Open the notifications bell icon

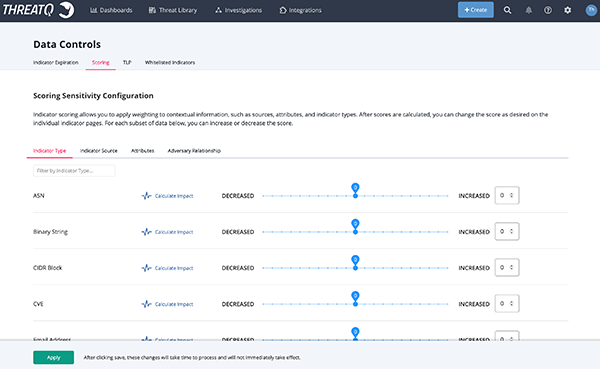point(528,10)
